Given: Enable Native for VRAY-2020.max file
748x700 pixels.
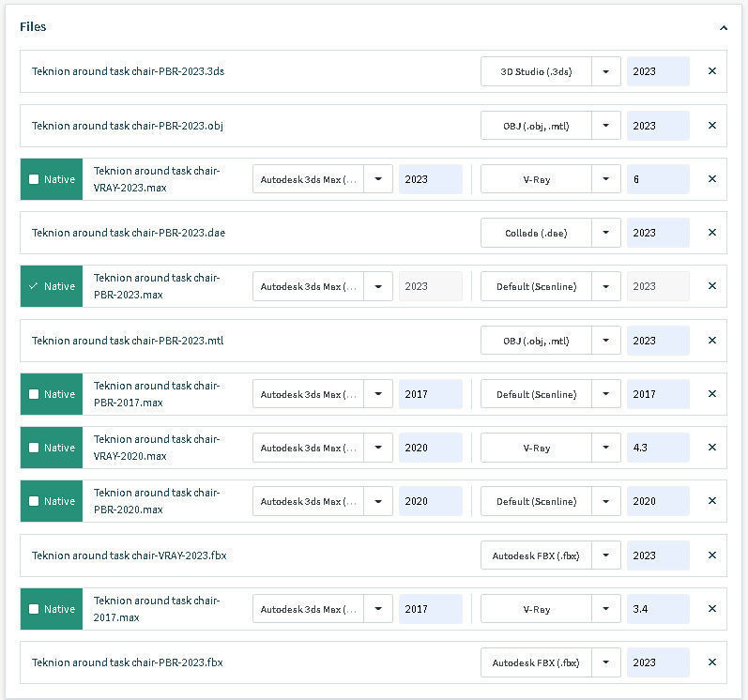Looking at the screenshot, I should (35, 448).
